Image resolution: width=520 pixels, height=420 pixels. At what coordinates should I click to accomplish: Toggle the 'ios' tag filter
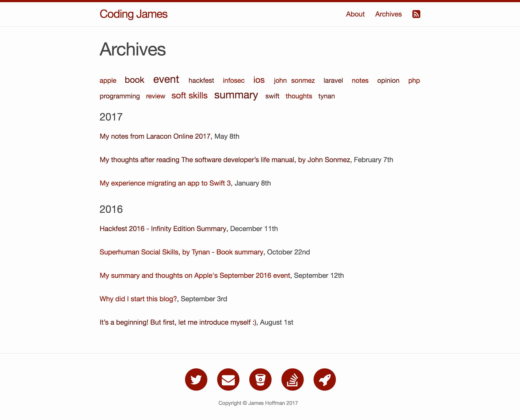(259, 80)
